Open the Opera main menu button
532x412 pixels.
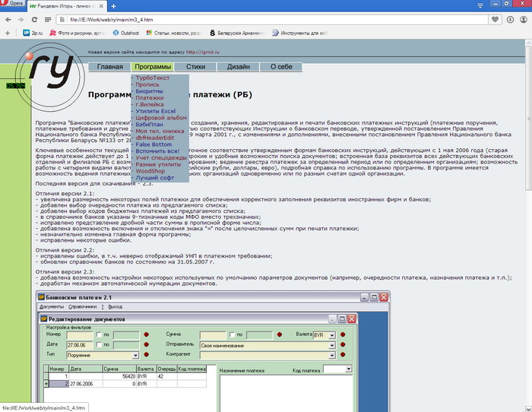[11, 3]
